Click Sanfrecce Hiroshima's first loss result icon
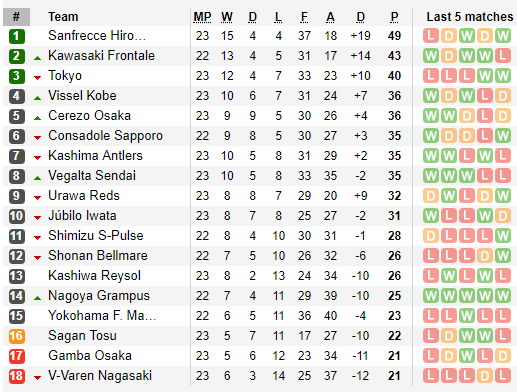The width and height of the screenshot is (517, 392). pyautogui.click(x=431, y=36)
